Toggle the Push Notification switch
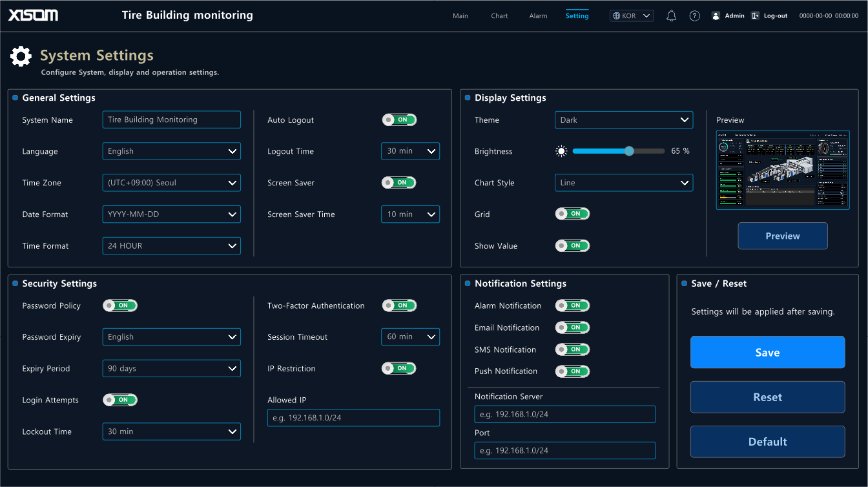This screenshot has width=868, height=487. pyautogui.click(x=572, y=371)
